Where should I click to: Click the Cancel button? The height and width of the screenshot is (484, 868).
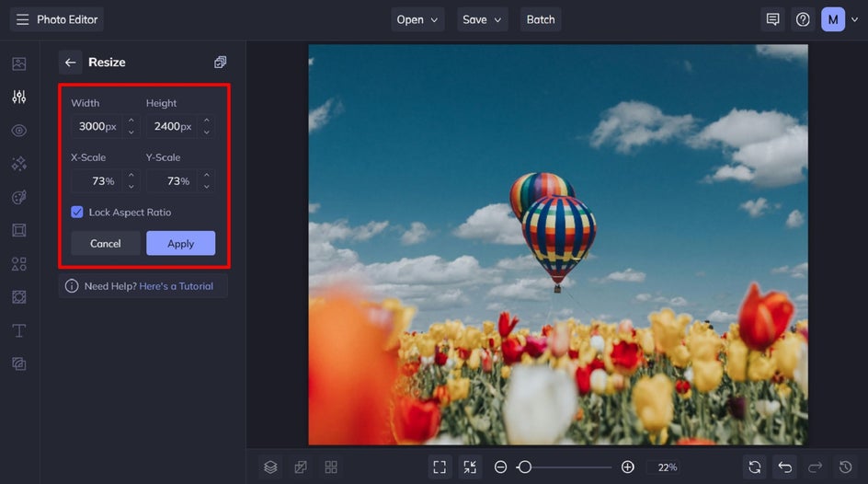[105, 244]
